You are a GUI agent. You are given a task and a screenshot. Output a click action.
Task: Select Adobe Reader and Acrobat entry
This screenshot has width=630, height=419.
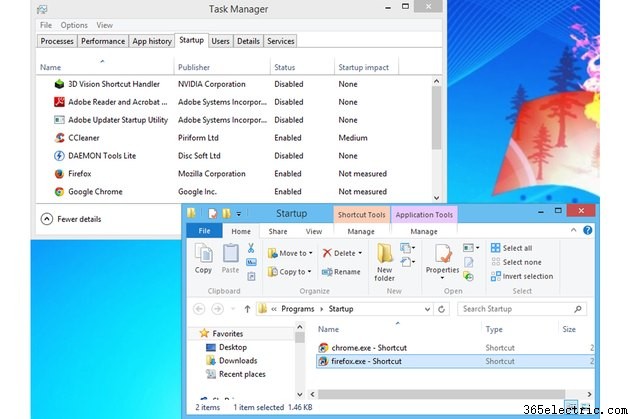coord(235,102)
